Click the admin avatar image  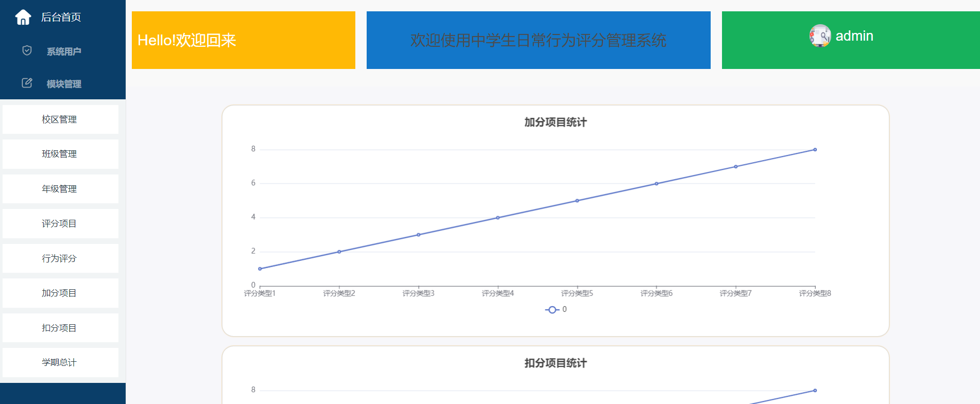pyautogui.click(x=820, y=36)
